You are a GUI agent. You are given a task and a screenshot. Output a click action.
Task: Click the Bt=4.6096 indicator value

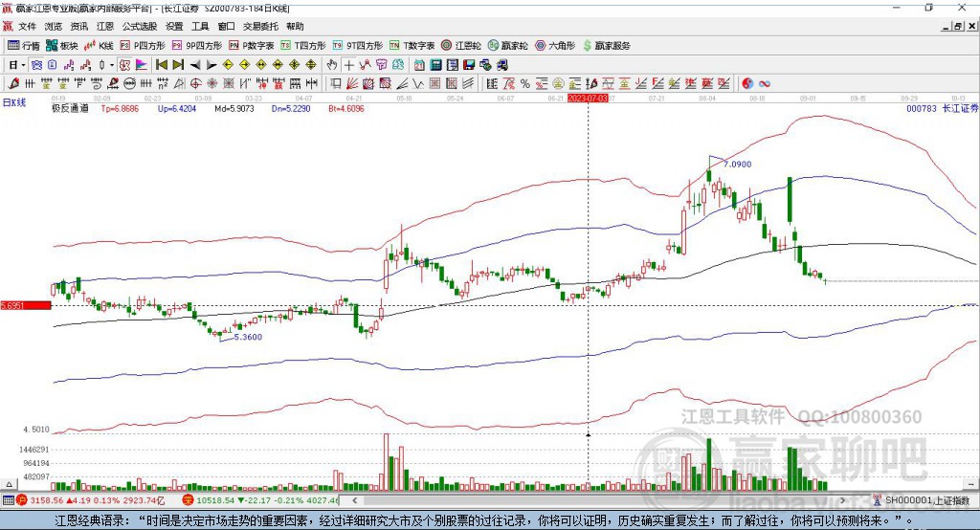(x=346, y=108)
